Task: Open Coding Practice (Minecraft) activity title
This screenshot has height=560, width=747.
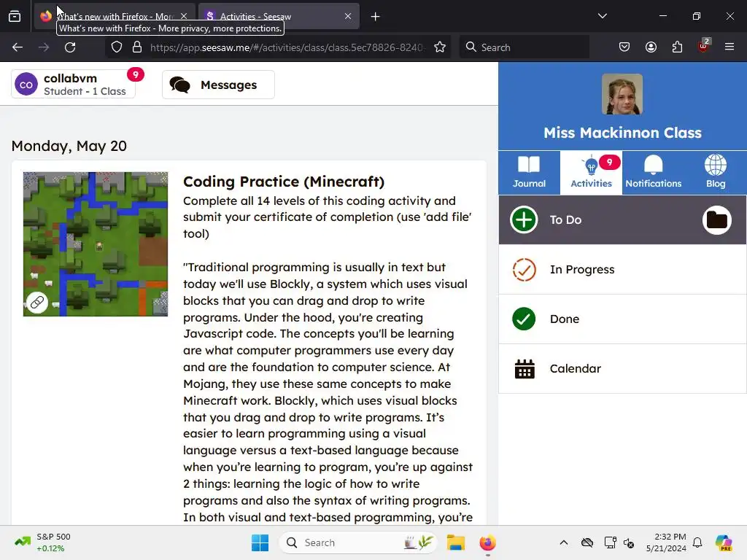Action: 284,182
